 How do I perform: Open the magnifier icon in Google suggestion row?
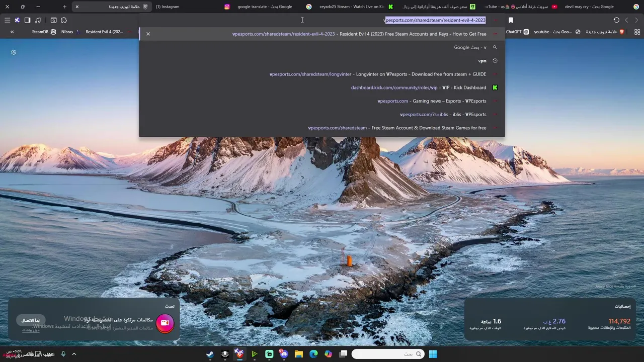pyautogui.click(x=495, y=47)
